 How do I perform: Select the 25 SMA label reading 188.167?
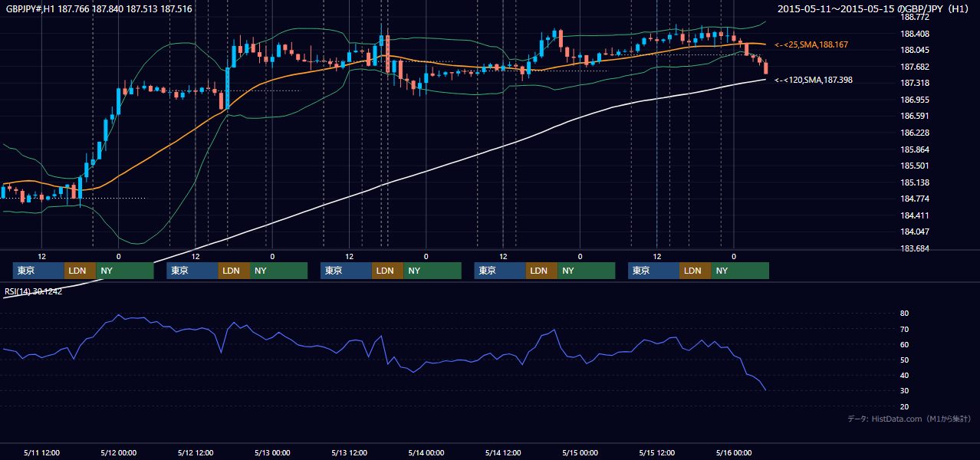pos(811,45)
